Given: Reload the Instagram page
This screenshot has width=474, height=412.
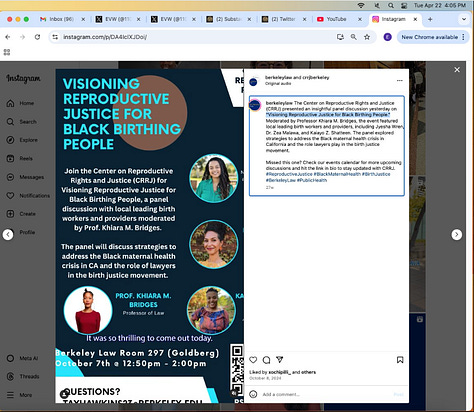Looking at the screenshot, I should pyautogui.click(x=37, y=37).
